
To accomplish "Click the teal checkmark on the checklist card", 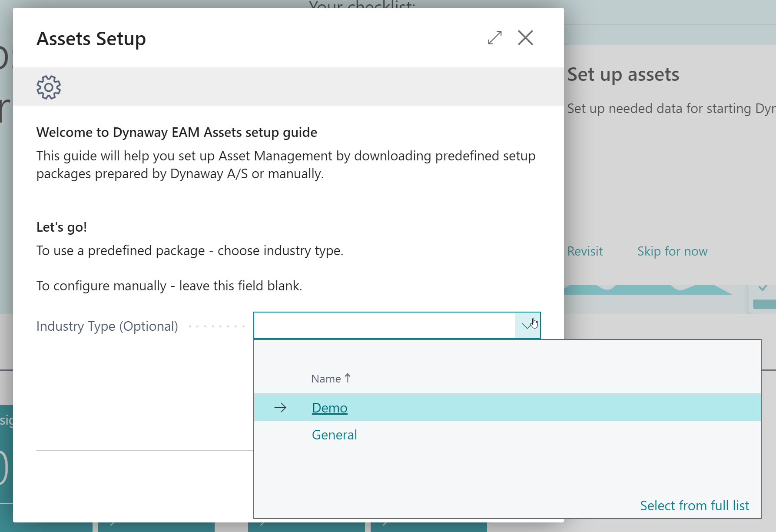I will point(763,287).
